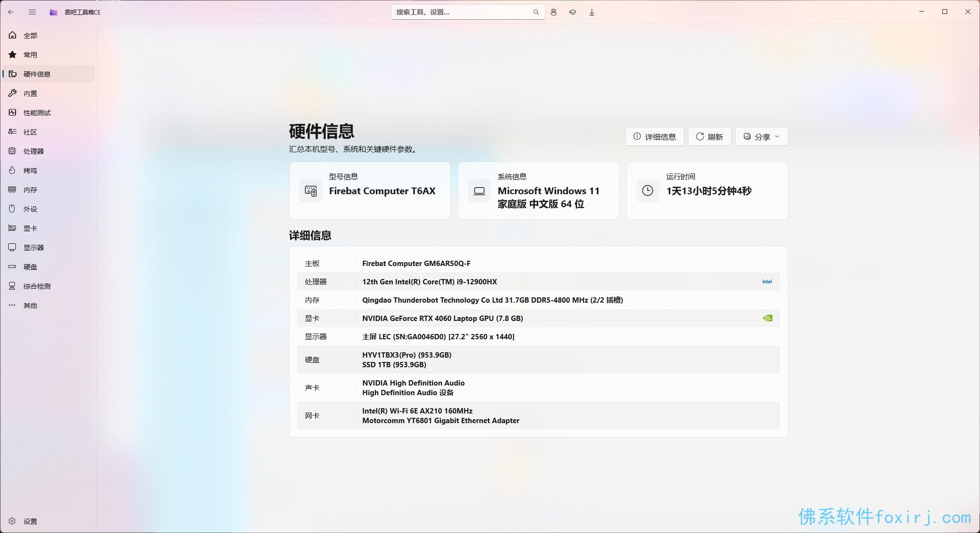The width and height of the screenshot is (980, 533).
Task: Open the downloads arrow icon
Action: pos(592,12)
